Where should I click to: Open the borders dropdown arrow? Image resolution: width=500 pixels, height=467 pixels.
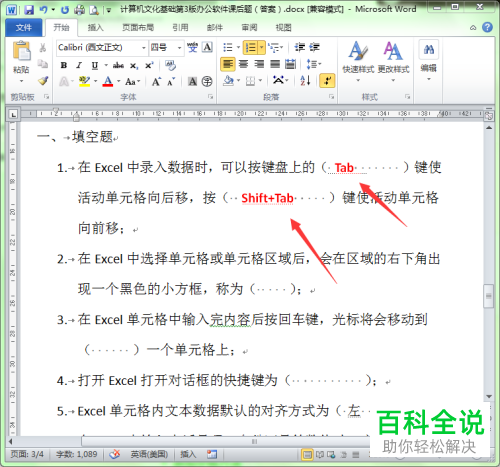260,81
